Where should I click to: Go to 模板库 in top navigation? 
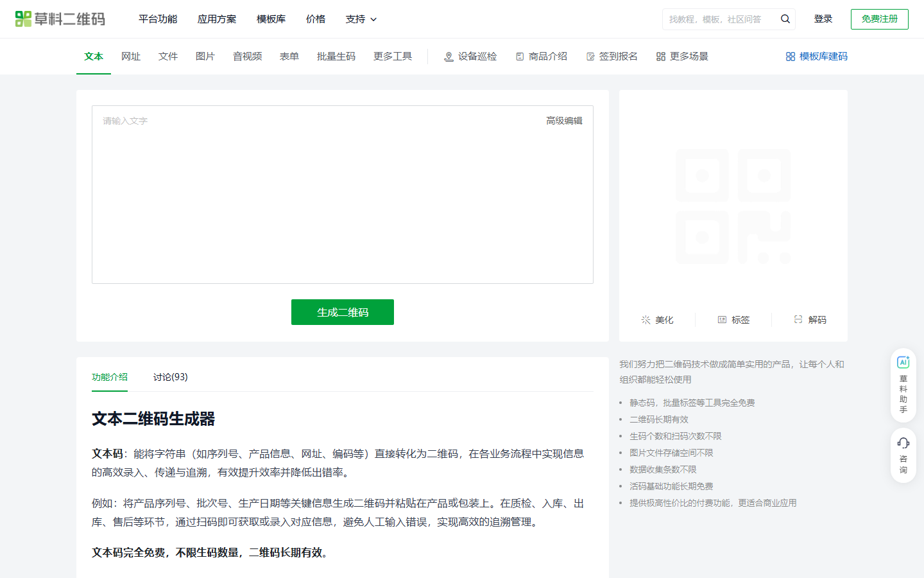[271, 19]
